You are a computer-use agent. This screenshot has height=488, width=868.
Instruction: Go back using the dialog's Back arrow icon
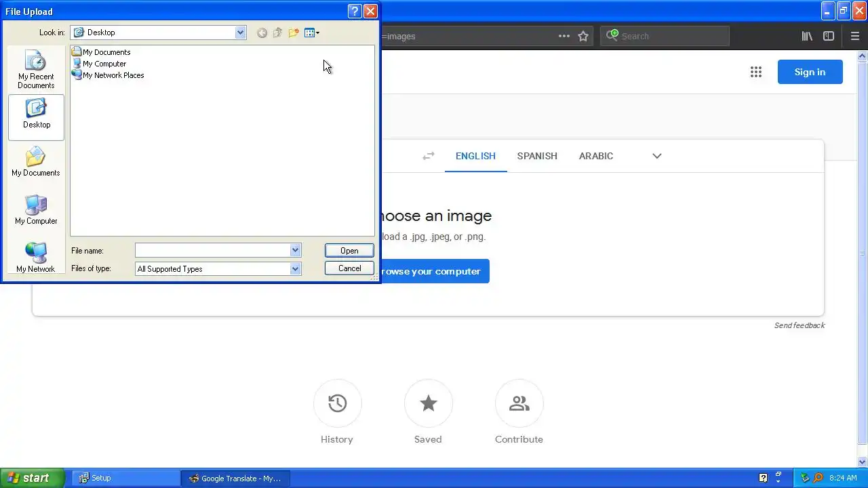(262, 33)
